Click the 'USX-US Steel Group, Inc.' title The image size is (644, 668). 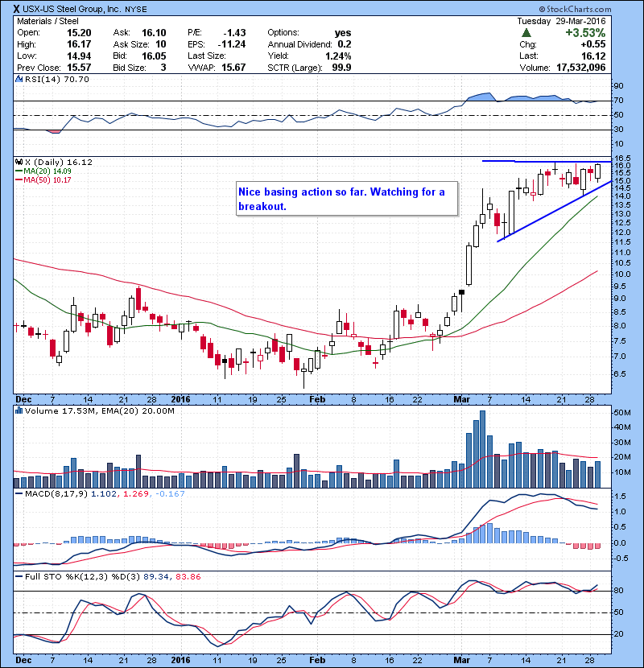pyautogui.click(x=72, y=9)
